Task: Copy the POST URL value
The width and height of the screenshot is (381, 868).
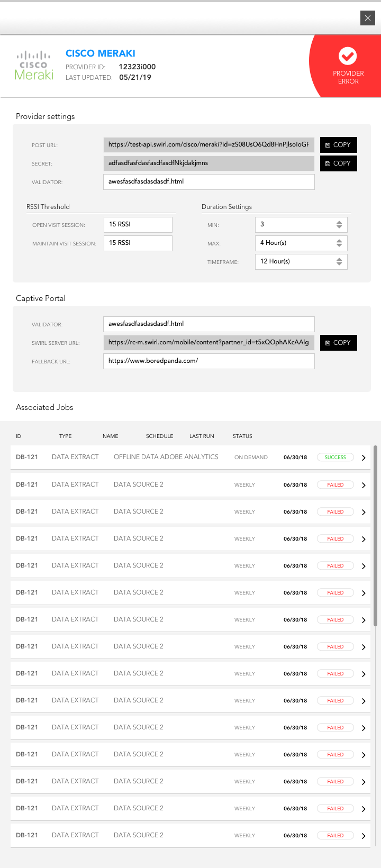Action: [x=339, y=145]
